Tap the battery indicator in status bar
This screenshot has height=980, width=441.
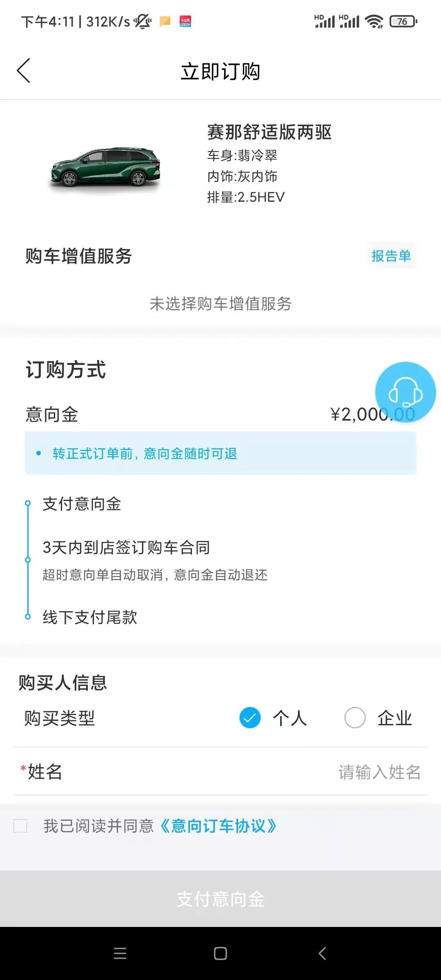[403, 21]
